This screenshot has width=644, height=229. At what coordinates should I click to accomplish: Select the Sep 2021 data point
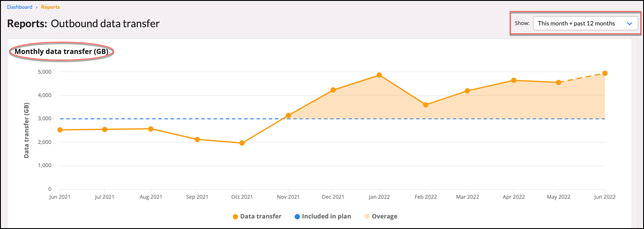(x=197, y=140)
